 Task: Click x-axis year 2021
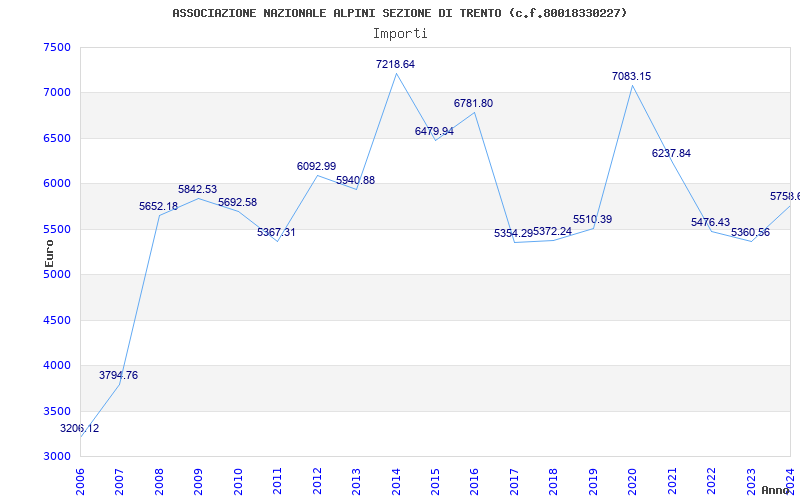tap(672, 482)
